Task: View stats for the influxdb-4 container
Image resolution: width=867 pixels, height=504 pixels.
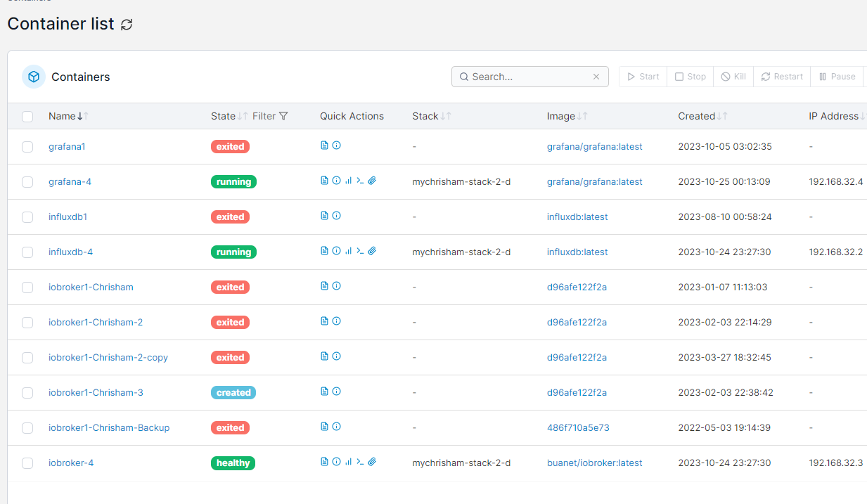Action: pos(348,251)
